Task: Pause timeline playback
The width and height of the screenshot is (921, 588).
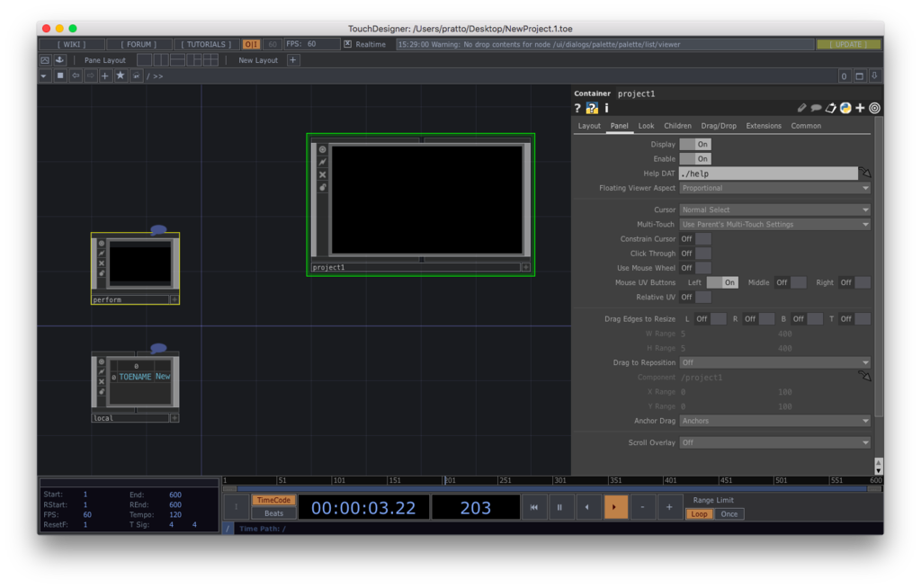Action: 559,507
